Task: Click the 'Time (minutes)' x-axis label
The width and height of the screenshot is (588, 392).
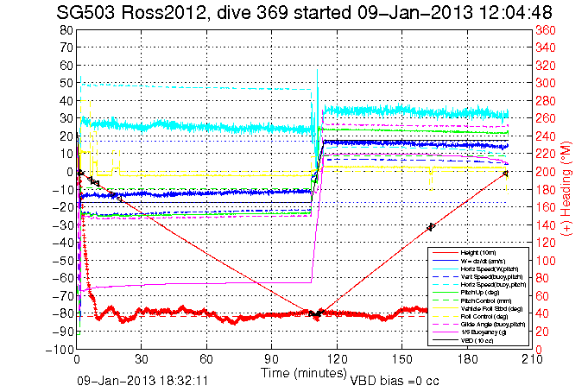Action: [x=304, y=373]
